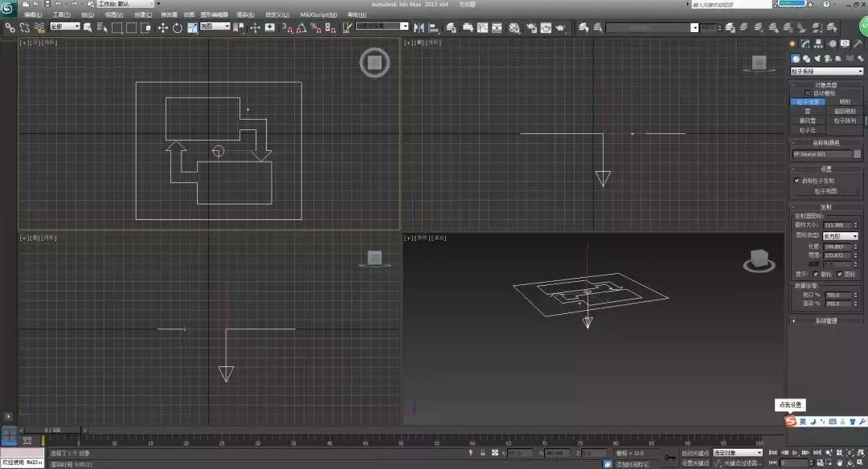Toggle the 3D Snaps icon
Screen dimensions: 868x469
(x=287, y=27)
